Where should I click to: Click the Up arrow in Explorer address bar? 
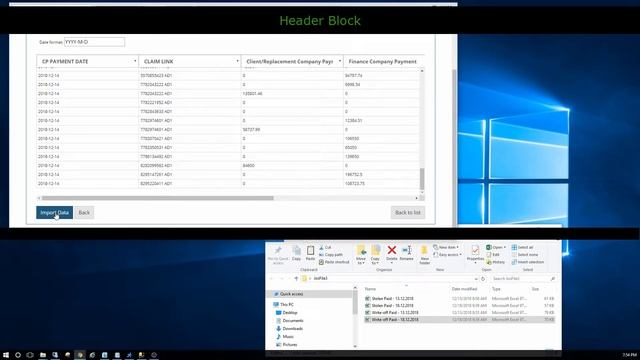tap(296, 278)
